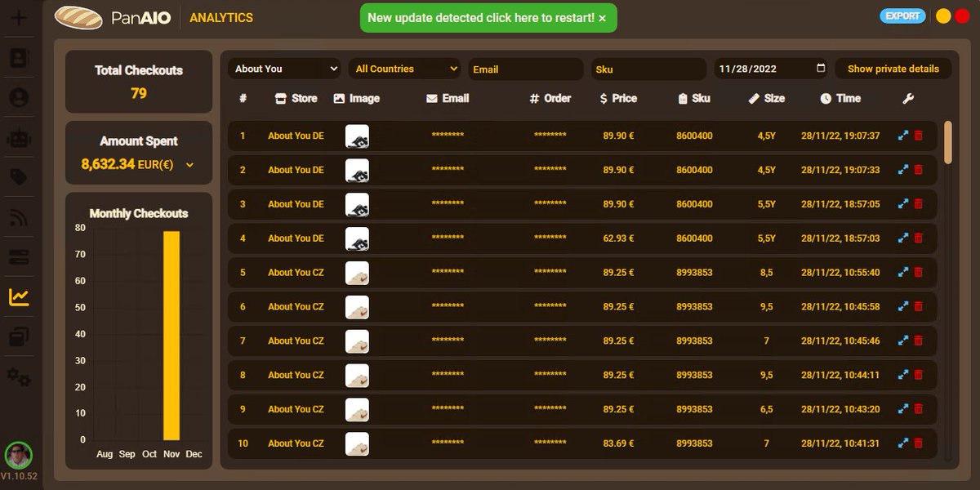Open the tag sidebar icon

point(19,177)
